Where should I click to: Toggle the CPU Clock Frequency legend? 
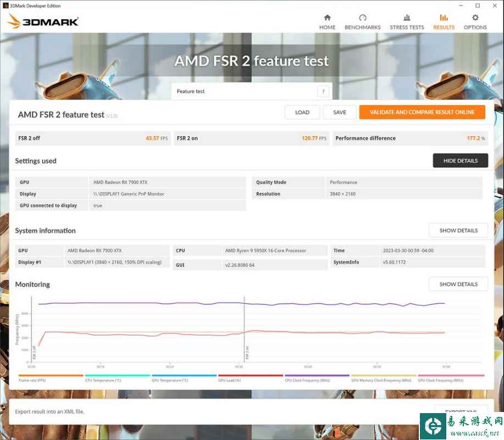coord(317,378)
